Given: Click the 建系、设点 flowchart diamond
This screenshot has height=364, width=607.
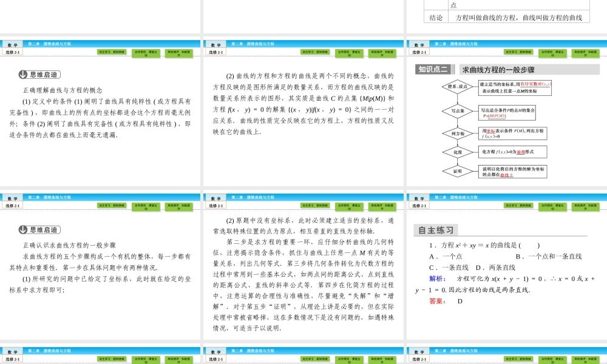Looking at the screenshot, I should point(456,87).
